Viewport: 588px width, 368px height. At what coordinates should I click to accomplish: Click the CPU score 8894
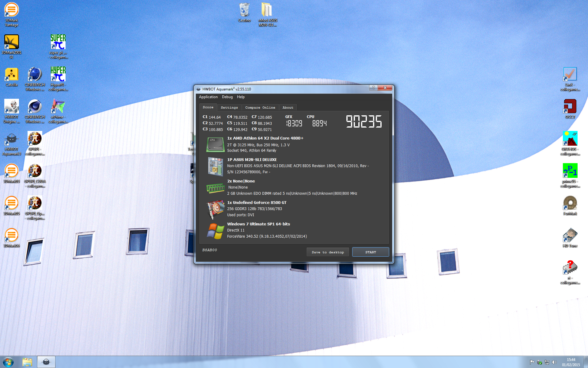point(319,123)
